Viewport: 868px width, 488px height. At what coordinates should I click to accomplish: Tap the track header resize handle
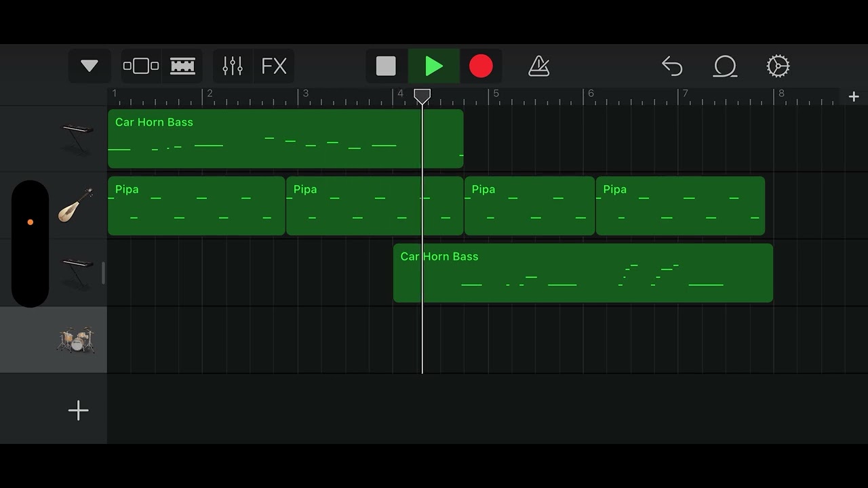pos(103,272)
